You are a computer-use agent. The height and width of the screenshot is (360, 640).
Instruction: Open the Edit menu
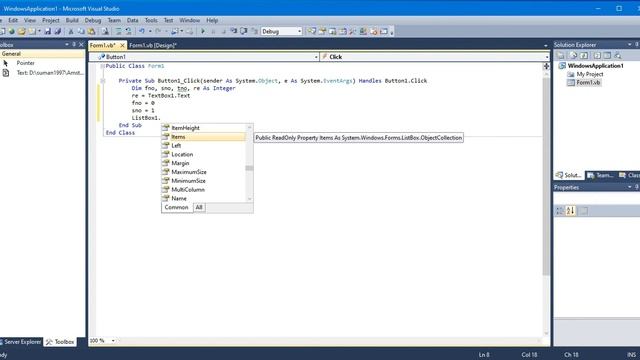point(13,20)
